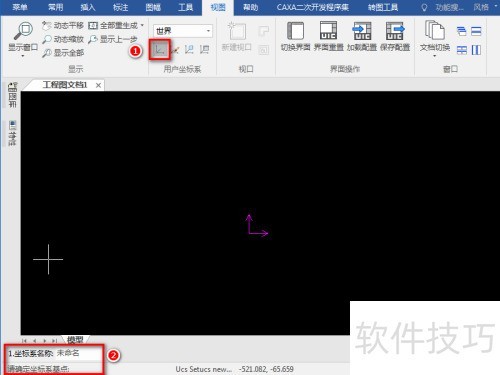Click the 功能搜索 search box
The height and width of the screenshot is (375, 500).
pyautogui.click(x=449, y=7)
